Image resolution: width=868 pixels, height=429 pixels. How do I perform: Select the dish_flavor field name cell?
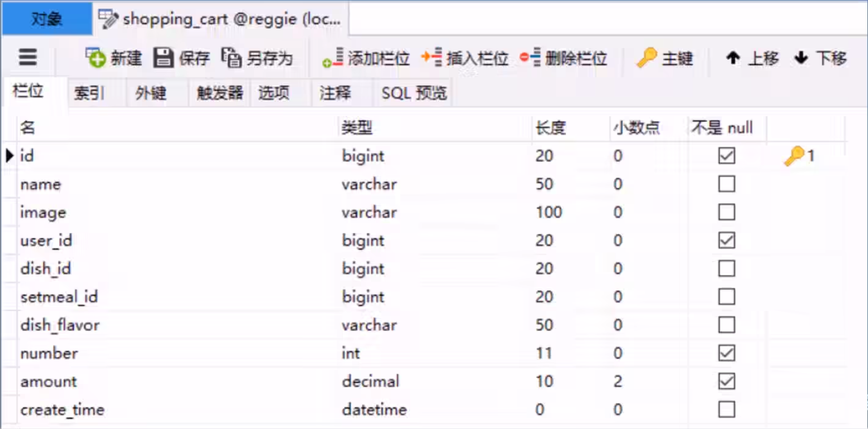(177, 325)
